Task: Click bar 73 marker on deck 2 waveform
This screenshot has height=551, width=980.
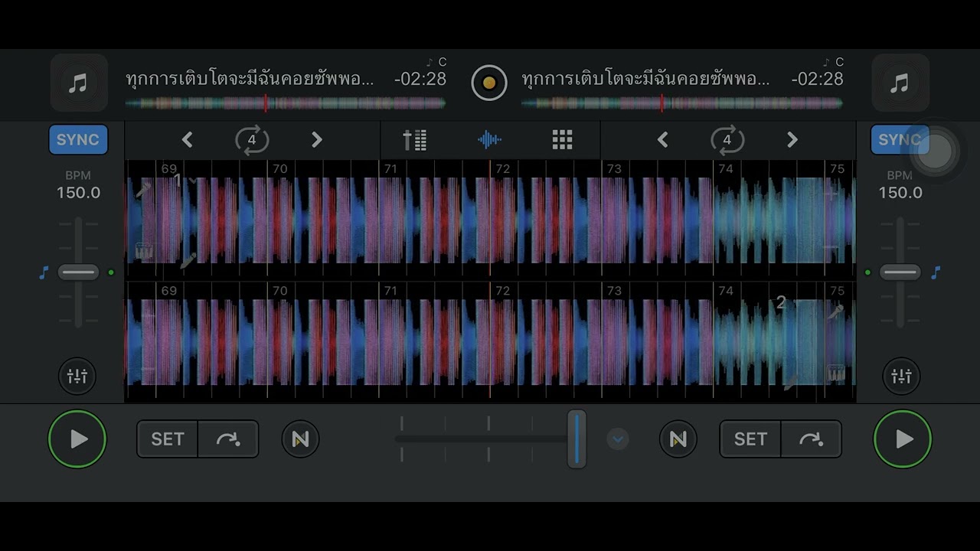Action: coord(614,291)
